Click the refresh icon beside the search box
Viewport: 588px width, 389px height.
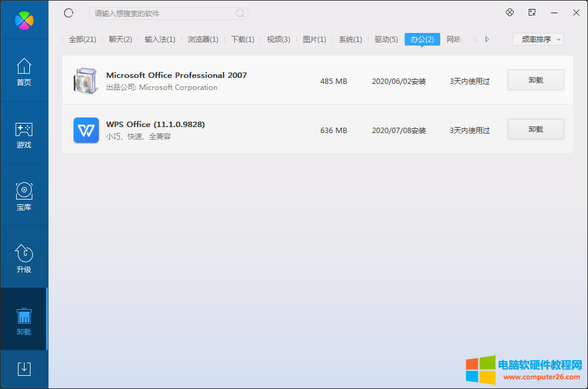68,13
